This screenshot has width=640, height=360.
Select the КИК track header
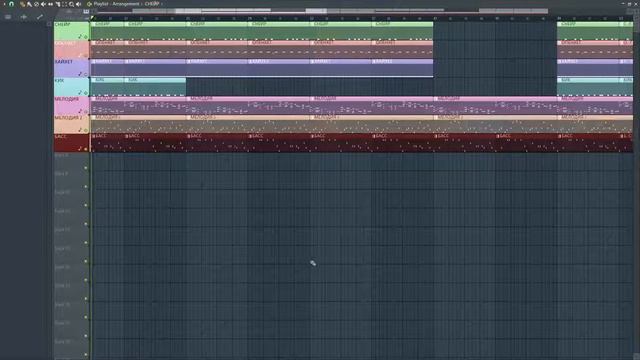coord(71,87)
